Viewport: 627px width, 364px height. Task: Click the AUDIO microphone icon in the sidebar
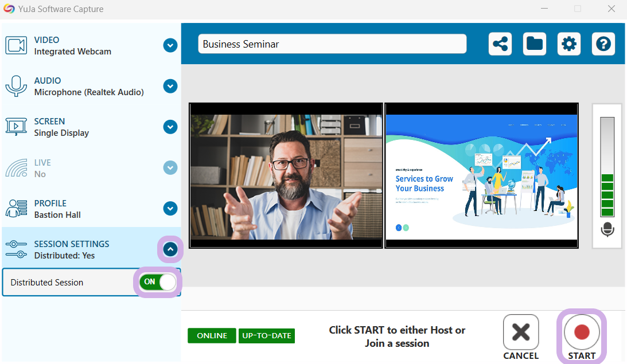click(x=16, y=86)
